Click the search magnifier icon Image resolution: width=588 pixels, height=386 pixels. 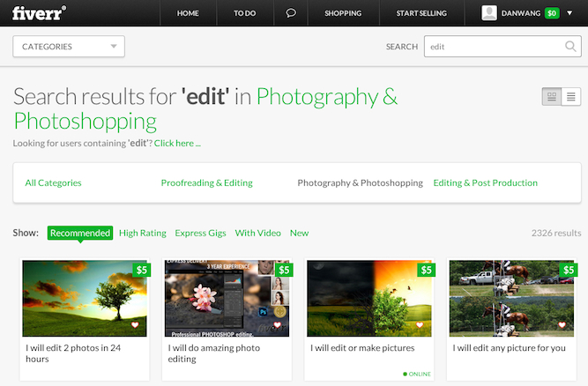pos(570,47)
